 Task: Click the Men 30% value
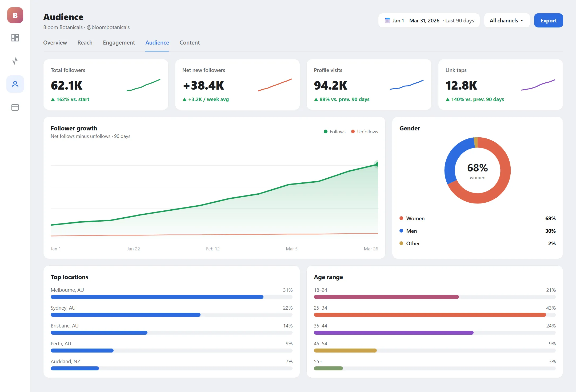[550, 231]
